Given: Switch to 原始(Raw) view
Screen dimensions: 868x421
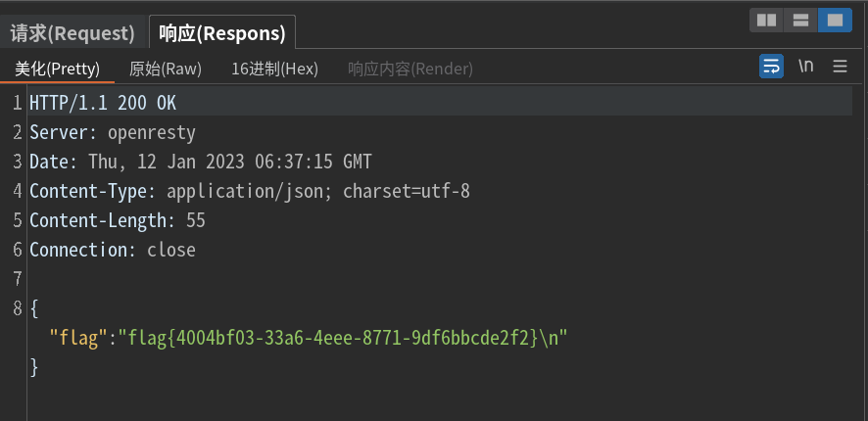Looking at the screenshot, I should (x=166, y=69).
